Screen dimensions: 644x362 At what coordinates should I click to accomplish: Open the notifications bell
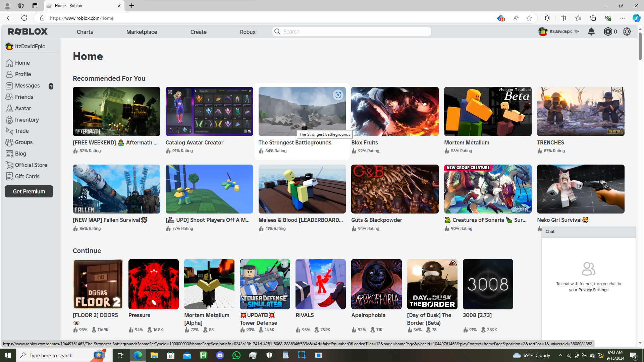[x=591, y=32]
